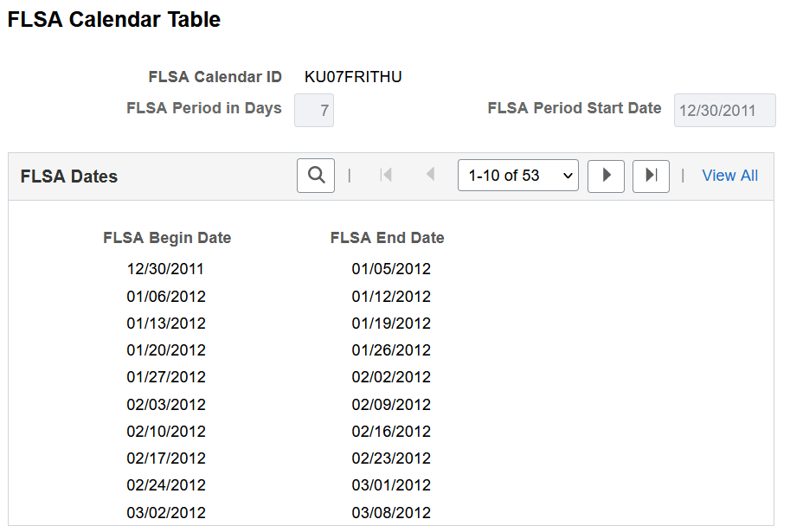
Task: Click the FLSA Period in Days field
Action: pos(313,110)
